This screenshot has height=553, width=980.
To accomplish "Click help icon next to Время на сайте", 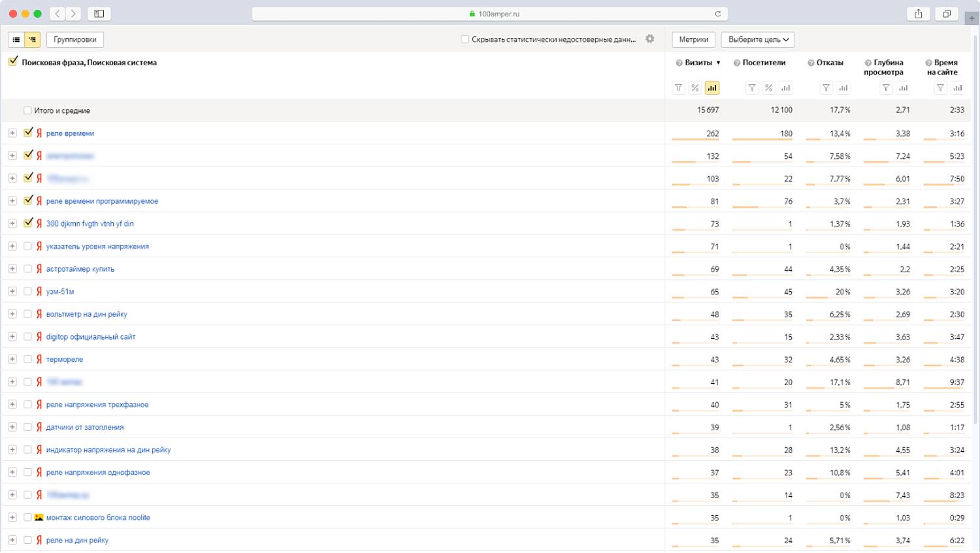I will [x=928, y=63].
